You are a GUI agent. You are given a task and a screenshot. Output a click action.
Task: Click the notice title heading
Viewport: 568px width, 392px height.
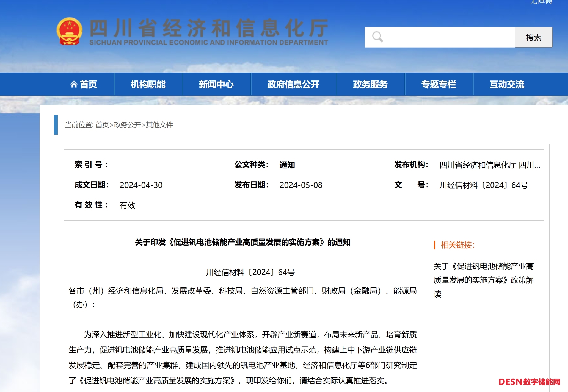(x=242, y=242)
